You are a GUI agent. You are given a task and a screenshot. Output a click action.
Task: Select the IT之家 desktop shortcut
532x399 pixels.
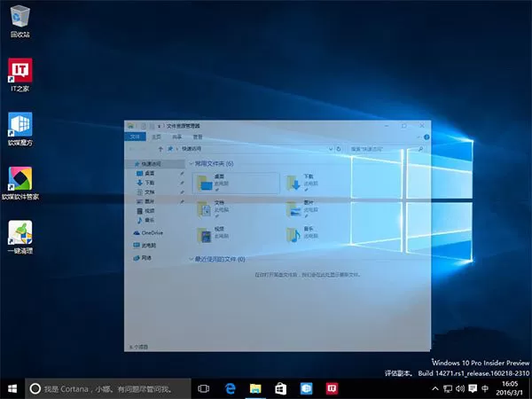(20, 74)
